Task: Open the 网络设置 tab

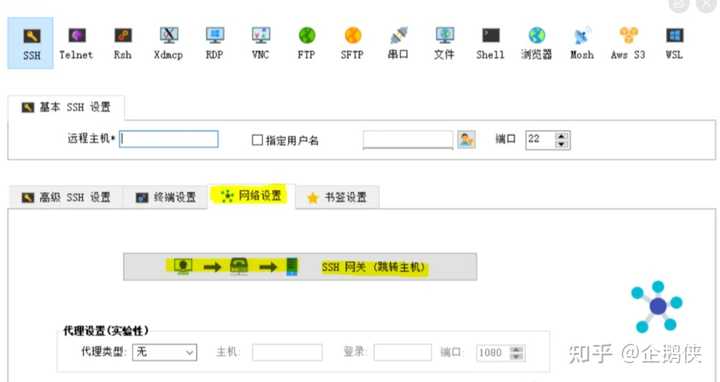Action: (251, 196)
